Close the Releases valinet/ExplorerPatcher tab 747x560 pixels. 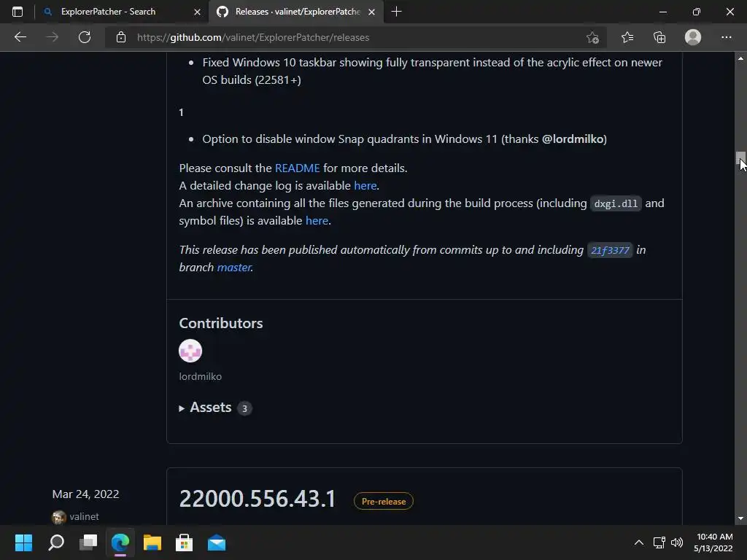pos(371,12)
